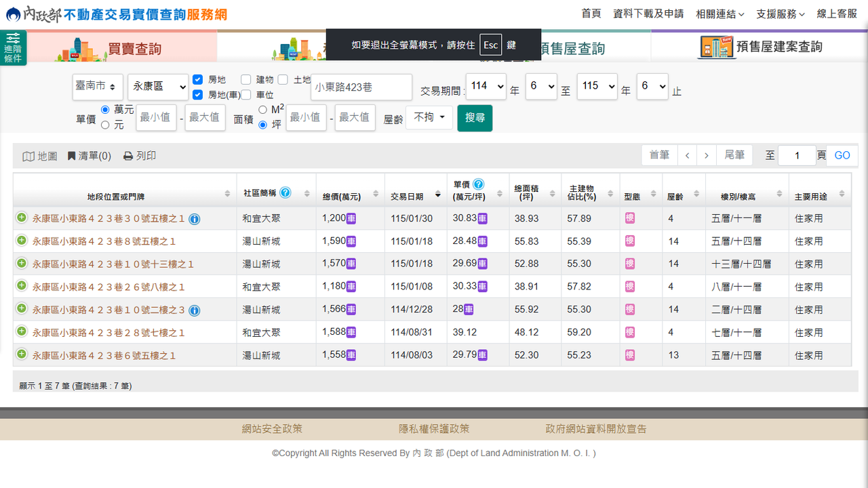
Task: Open the 線上客服 menu item
Action: [837, 14]
